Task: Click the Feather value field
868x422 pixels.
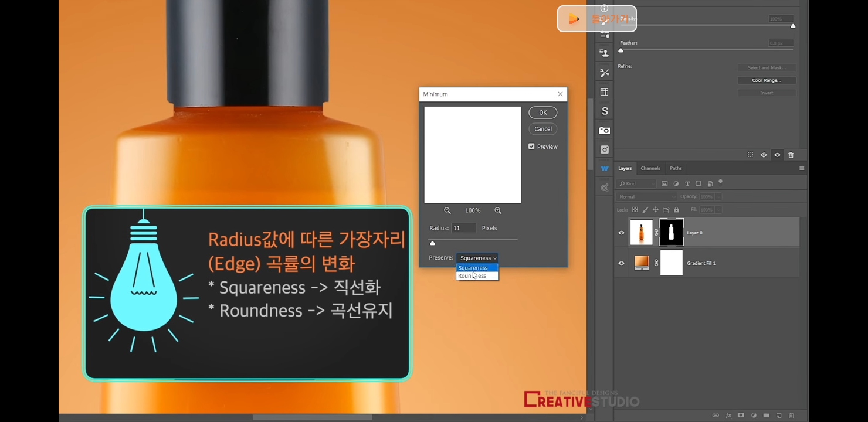Action: point(781,43)
